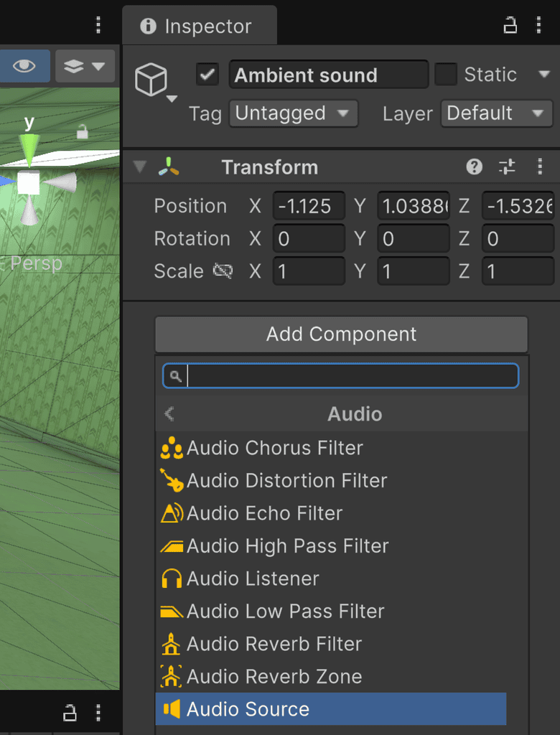This screenshot has height=735, width=560.
Task: Enable the Static checkbox
Action: pos(446,75)
